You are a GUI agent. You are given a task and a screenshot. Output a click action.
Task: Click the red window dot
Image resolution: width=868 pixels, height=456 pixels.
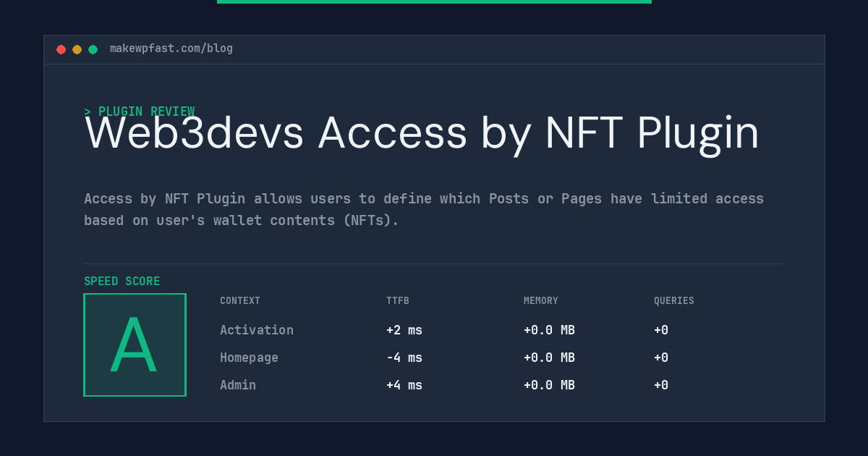(x=61, y=49)
